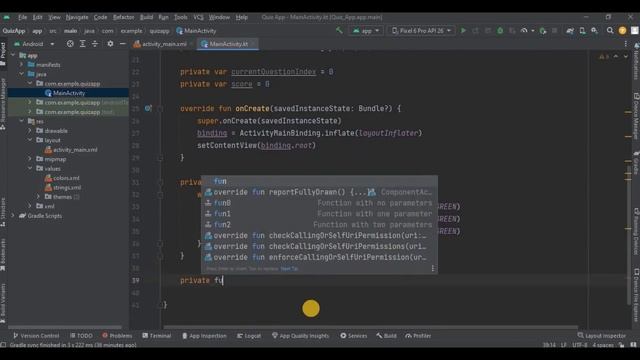
Task: Choose the fun1 completion suggestion
Action: coord(319,213)
